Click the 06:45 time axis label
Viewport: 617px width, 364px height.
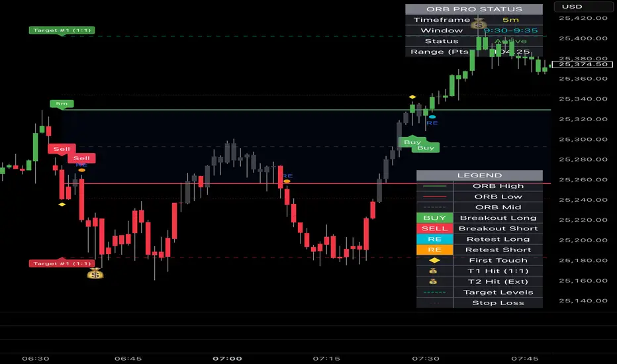[x=128, y=359]
